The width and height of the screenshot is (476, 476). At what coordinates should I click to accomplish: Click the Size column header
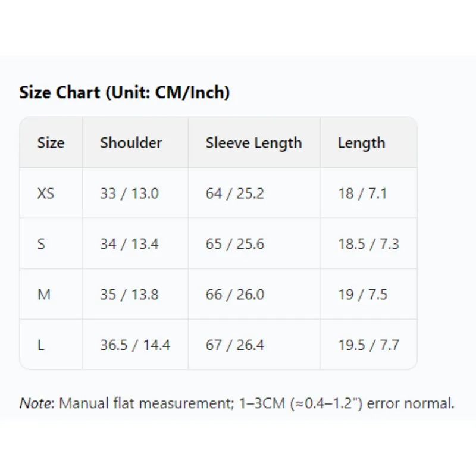(51, 143)
